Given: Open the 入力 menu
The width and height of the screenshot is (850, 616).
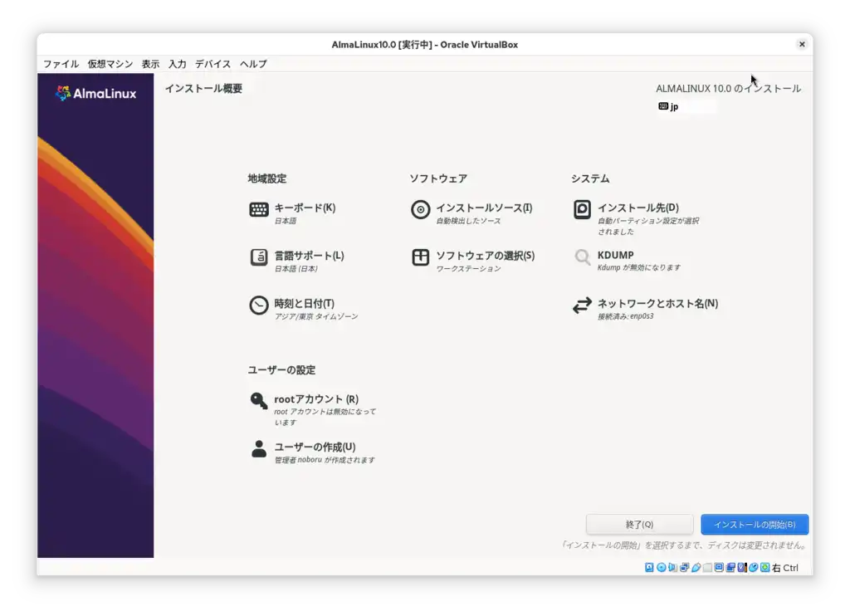Looking at the screenshot, I should 177,63.
